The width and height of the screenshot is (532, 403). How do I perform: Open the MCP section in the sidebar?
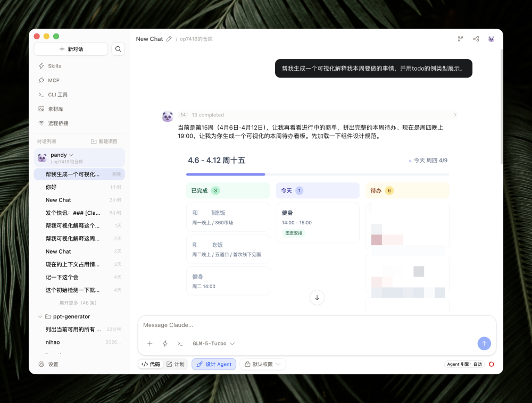point(54,80)
